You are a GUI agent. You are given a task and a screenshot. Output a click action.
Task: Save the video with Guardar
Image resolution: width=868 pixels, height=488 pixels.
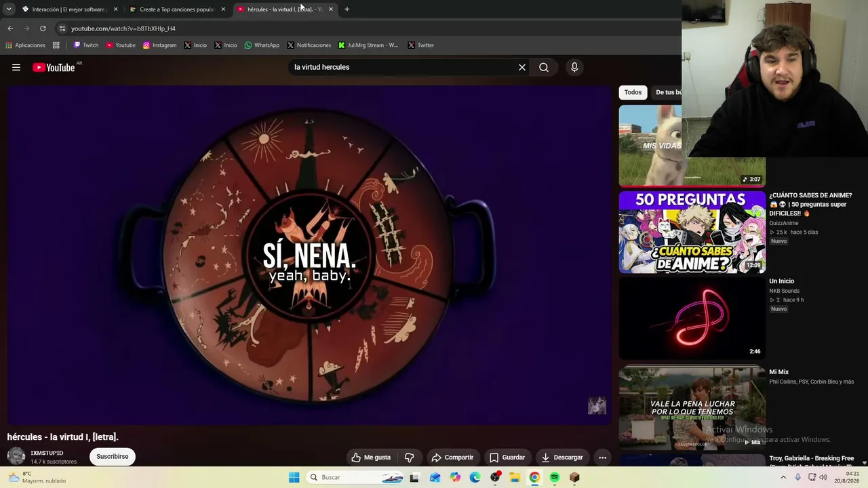[507, 457]
